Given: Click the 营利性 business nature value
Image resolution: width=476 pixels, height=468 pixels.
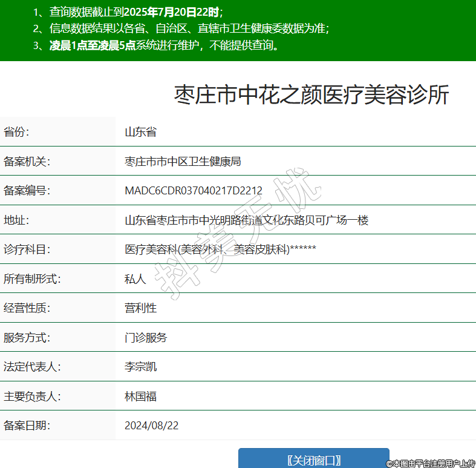Looking at the screenshot, I should tap(140, 308).
